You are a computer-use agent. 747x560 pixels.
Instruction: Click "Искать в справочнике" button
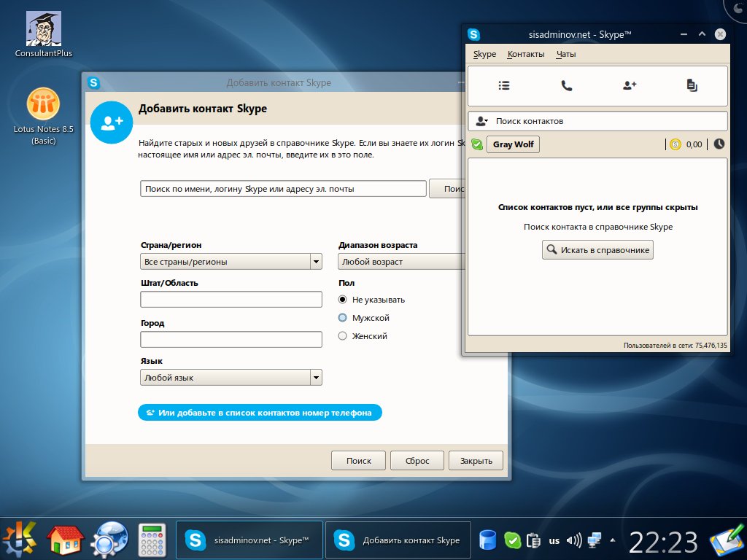(597, 250)
